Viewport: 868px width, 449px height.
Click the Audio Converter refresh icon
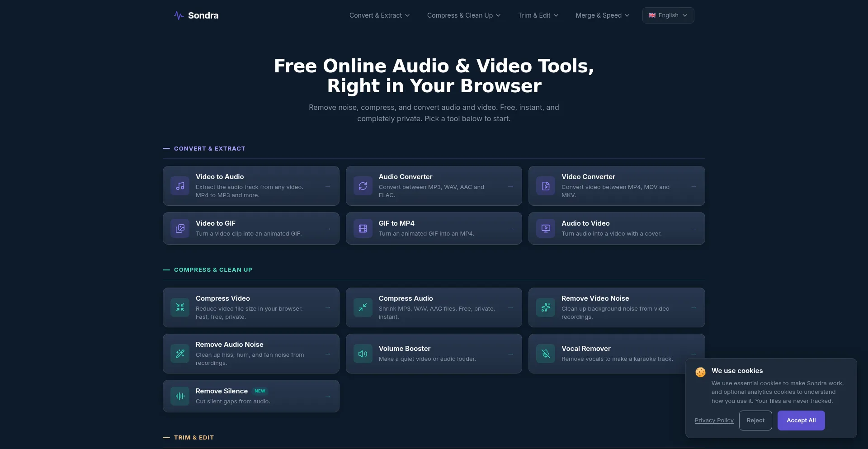point(363,186)
